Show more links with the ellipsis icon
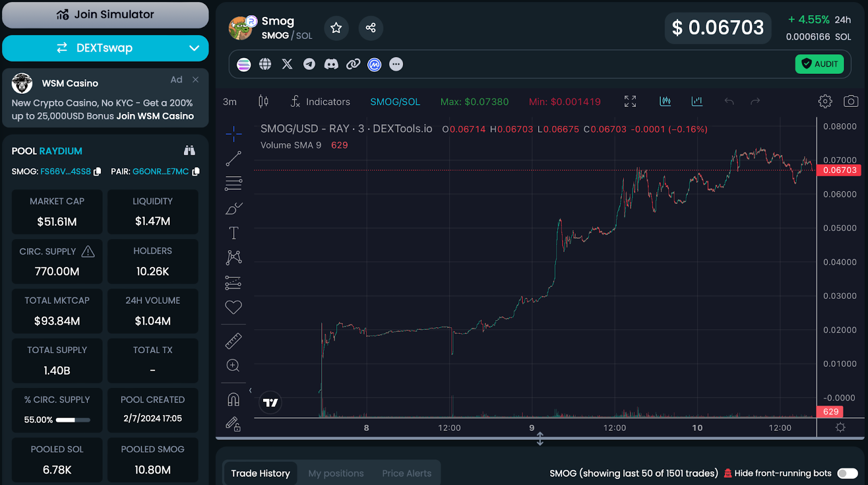 point(397,65)
